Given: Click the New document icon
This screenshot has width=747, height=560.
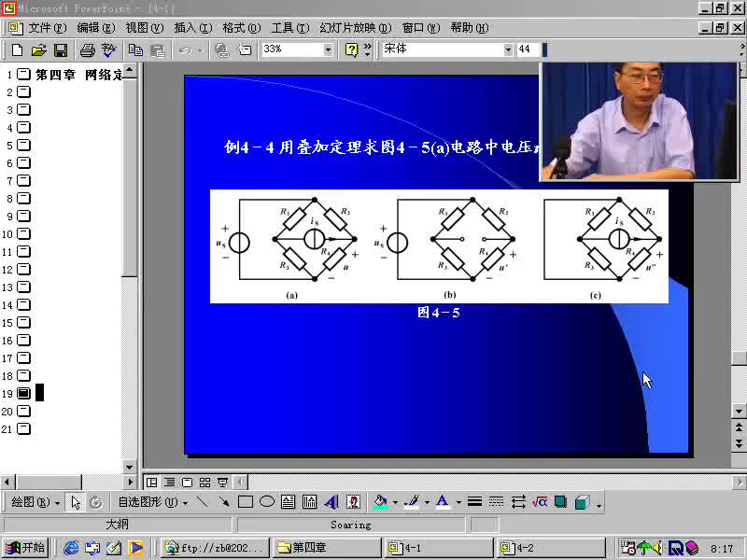Looking at the screenshot, I should (17, 49).
